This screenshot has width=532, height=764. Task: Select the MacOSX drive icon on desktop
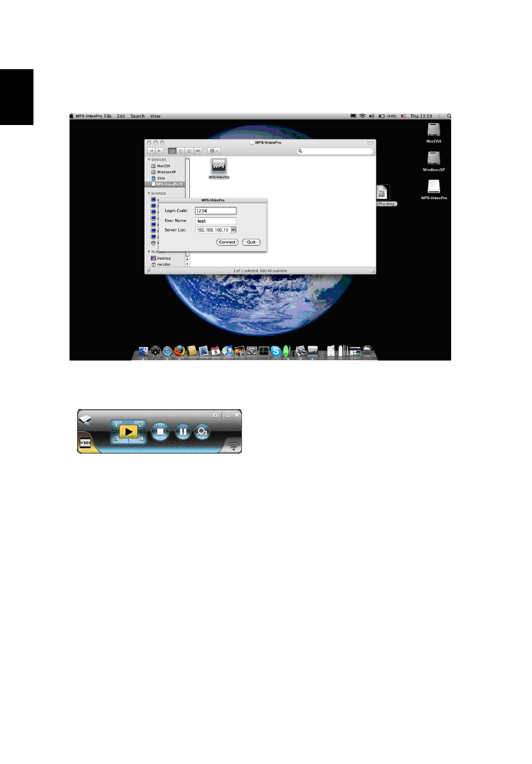pos(434,130)
